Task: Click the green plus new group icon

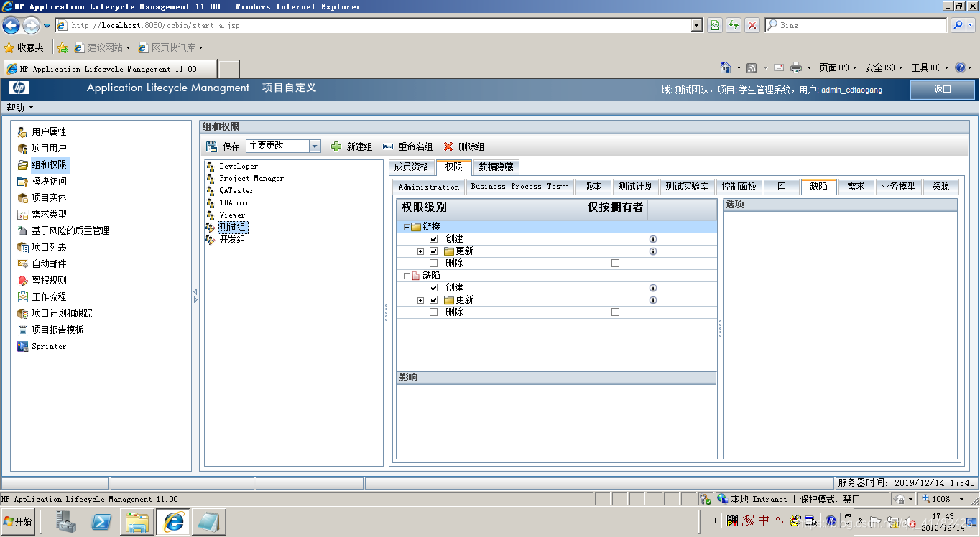Action: [336, 146]
